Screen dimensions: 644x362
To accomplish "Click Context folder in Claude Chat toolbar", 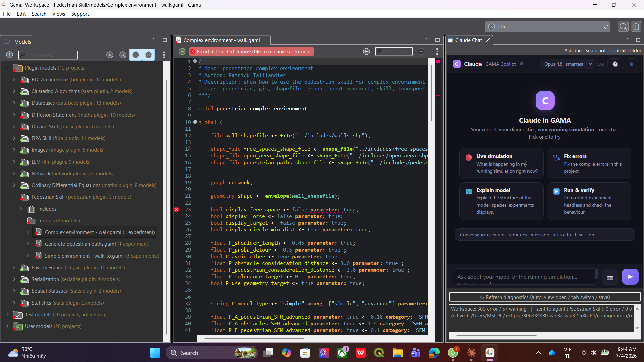I will [625, 51].
